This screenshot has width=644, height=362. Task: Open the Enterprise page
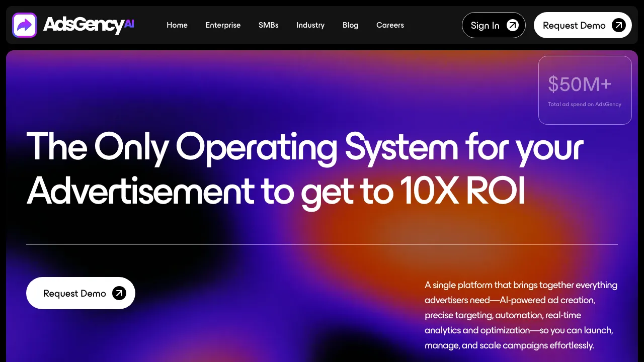click(x=223, y=25)
